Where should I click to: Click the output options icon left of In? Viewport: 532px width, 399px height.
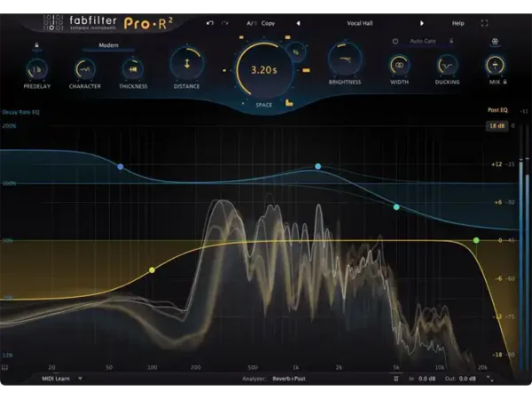396,379
